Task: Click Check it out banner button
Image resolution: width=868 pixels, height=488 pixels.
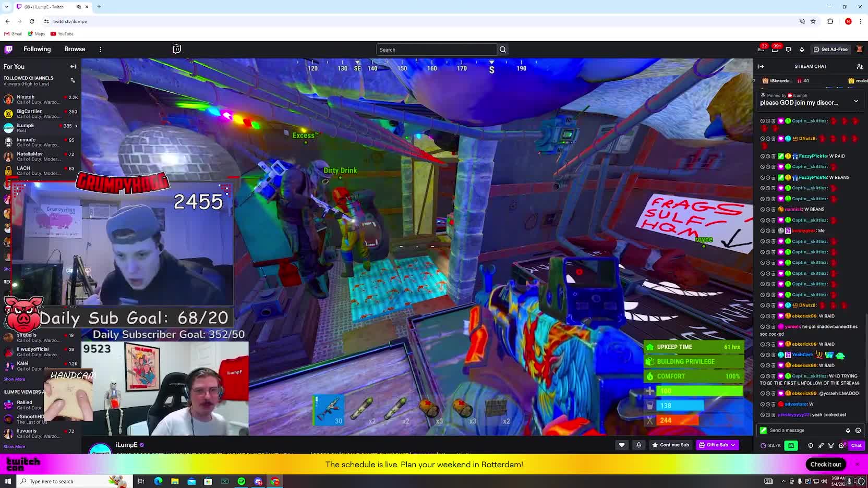Action: pos(826,464)
